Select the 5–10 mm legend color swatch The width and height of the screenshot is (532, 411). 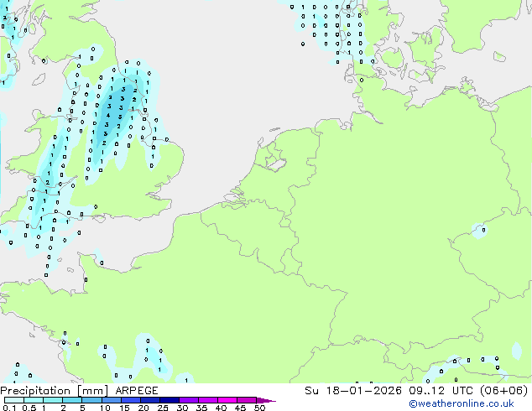click(x=91, y=400)
